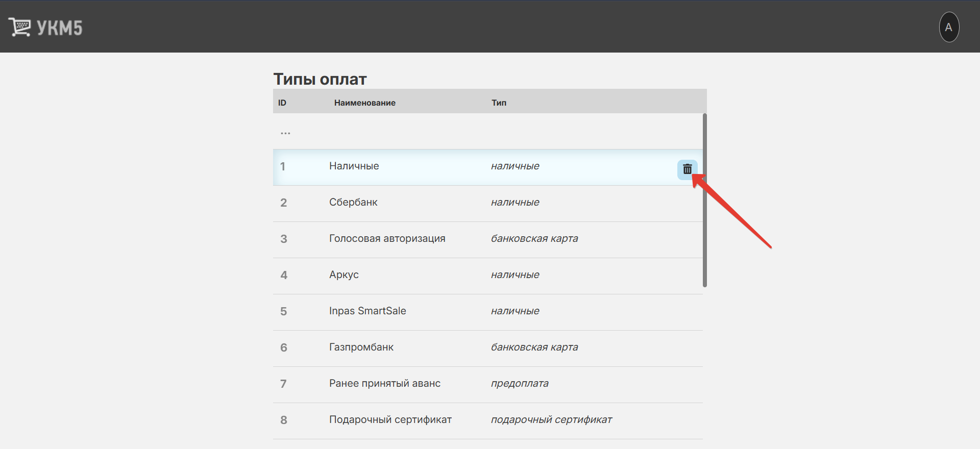
Task: Open the user avatar menu labeled A
Action: (949, 27)
